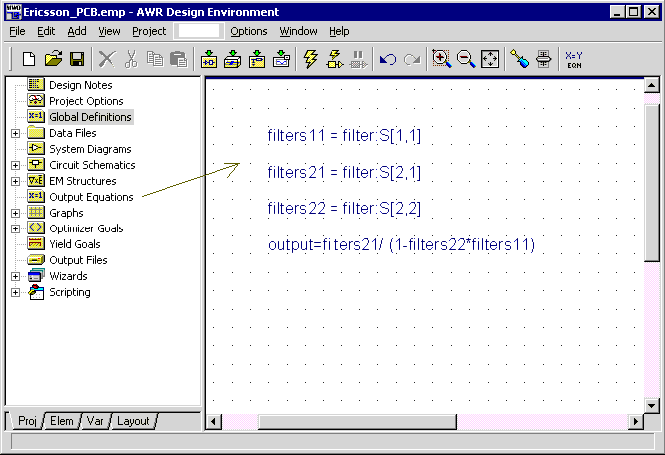Click the Delete X toolbar icon
This screenshot has height=455, width=665.
coord(107,59)
